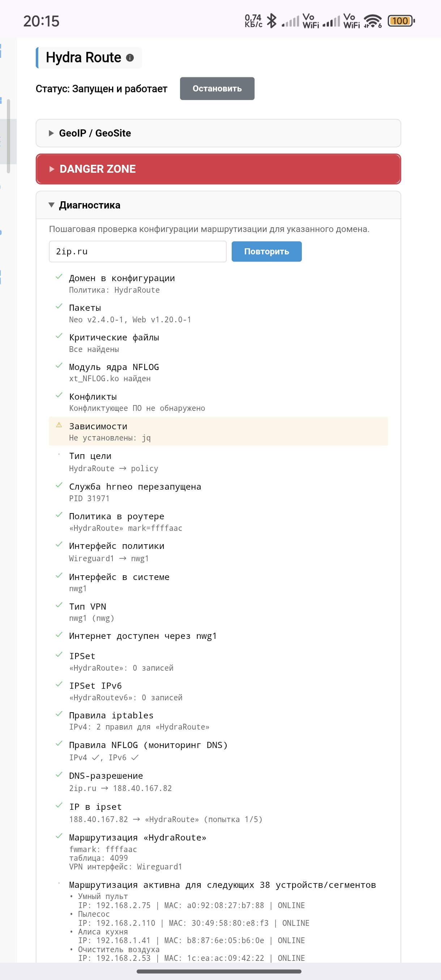Tap the Wi-Fi icon in status bar
This screenshot has height=980, width=441.
(373, 21)
